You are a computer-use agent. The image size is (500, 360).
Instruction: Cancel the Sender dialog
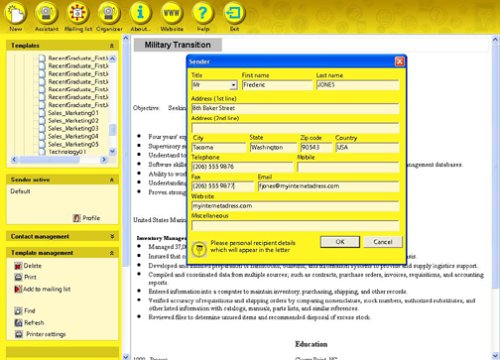coord(383,242)
